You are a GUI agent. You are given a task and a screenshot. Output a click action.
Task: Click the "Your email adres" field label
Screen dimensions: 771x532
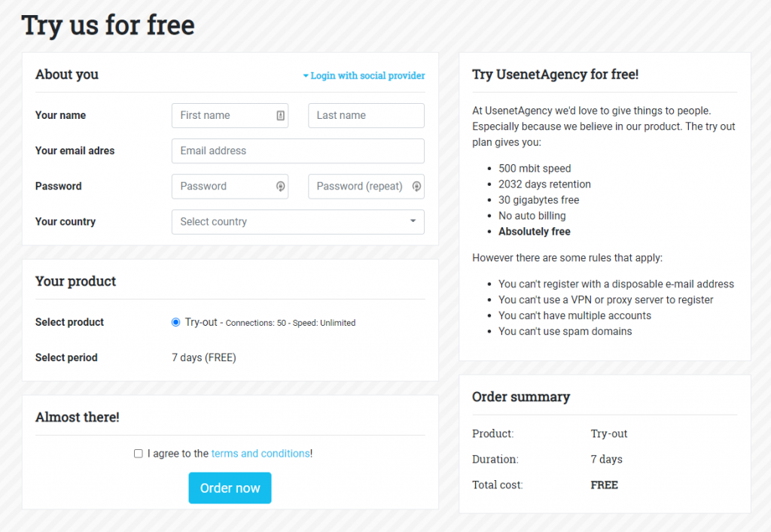point(75,150)
